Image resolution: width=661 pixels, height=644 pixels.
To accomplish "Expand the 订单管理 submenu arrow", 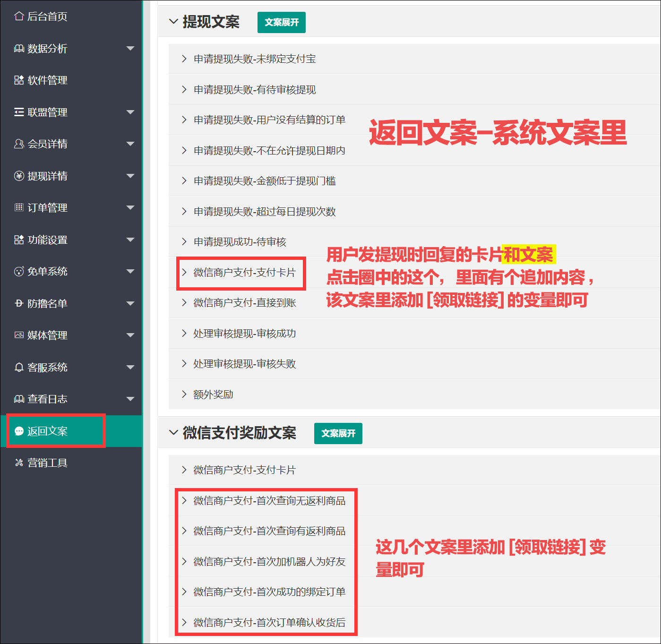I will point(130,208).
